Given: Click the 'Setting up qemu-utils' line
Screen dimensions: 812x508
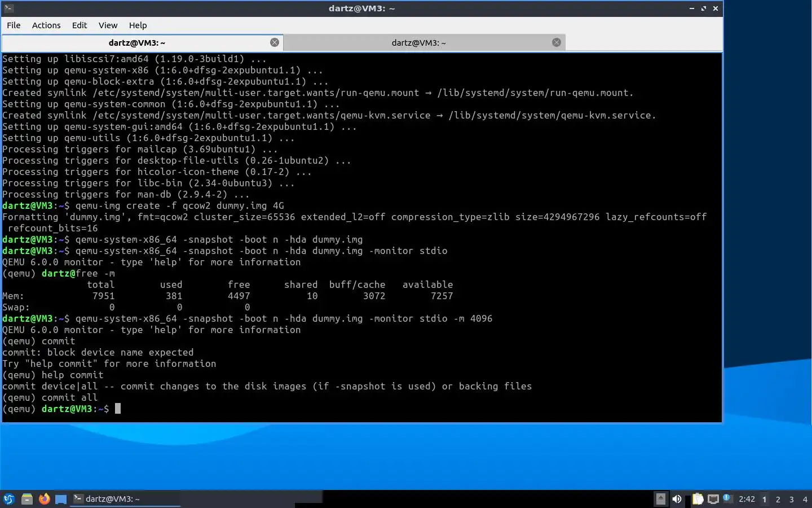Looking at the screenshot, I should (x=149, y=138).
